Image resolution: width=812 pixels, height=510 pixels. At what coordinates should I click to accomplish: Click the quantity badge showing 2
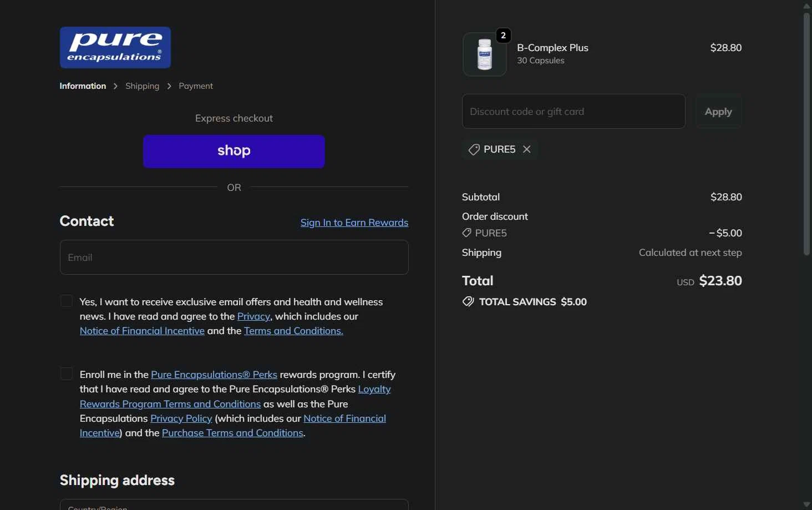(x=503, y=36)
